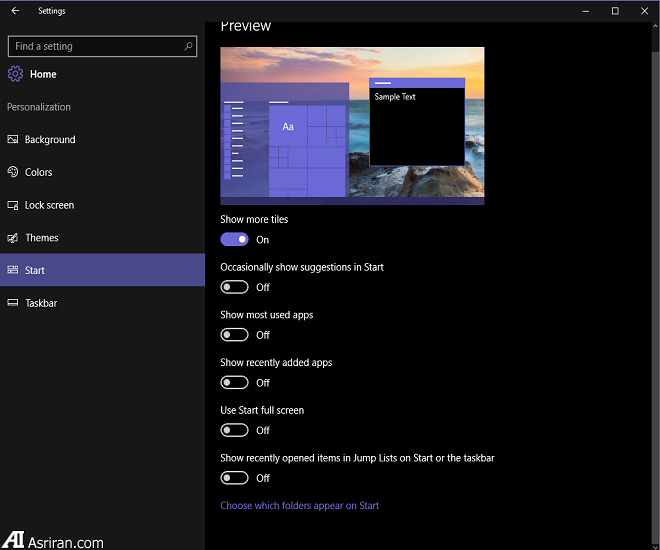Turn off Show more tiles toggle

click(x=234, y=239)
